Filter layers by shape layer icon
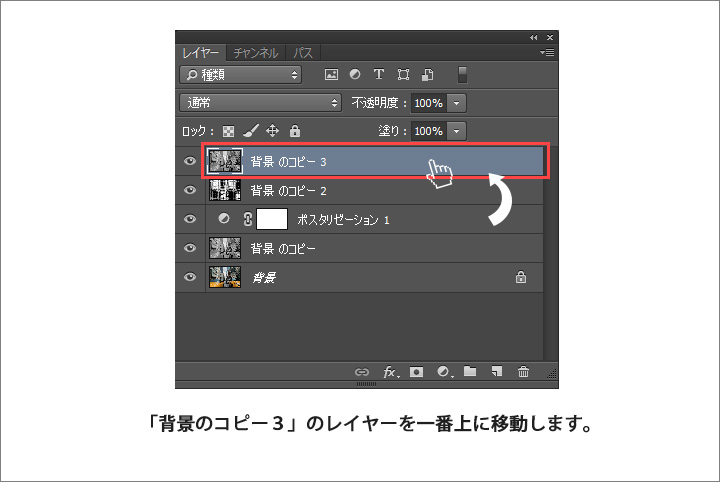Viewport: 720px width, 482px height. pos(403,74)
